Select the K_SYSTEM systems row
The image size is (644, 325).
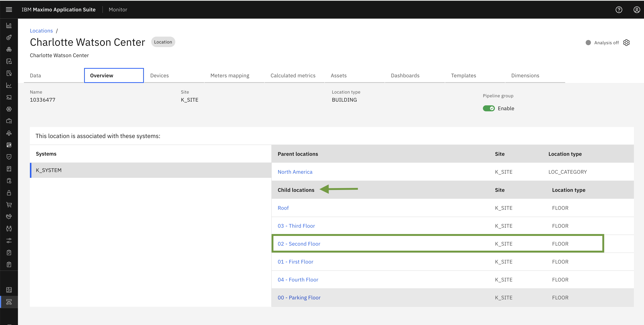(151, 170)
